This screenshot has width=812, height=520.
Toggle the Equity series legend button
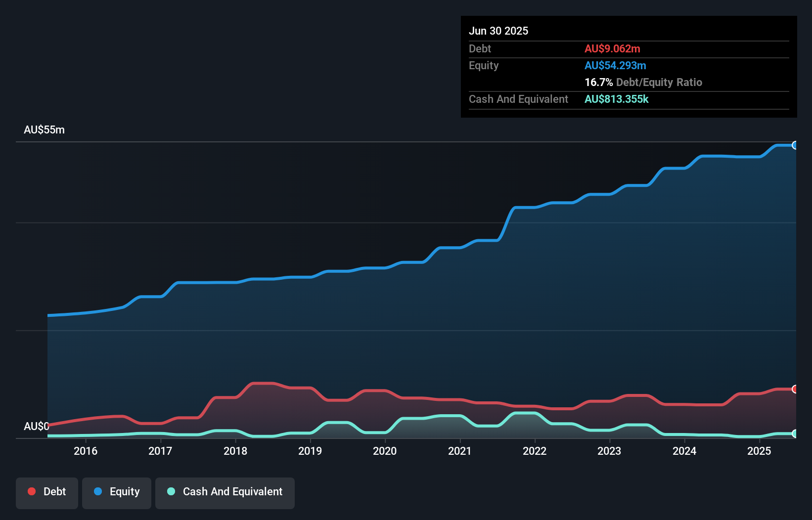(117, 493)
